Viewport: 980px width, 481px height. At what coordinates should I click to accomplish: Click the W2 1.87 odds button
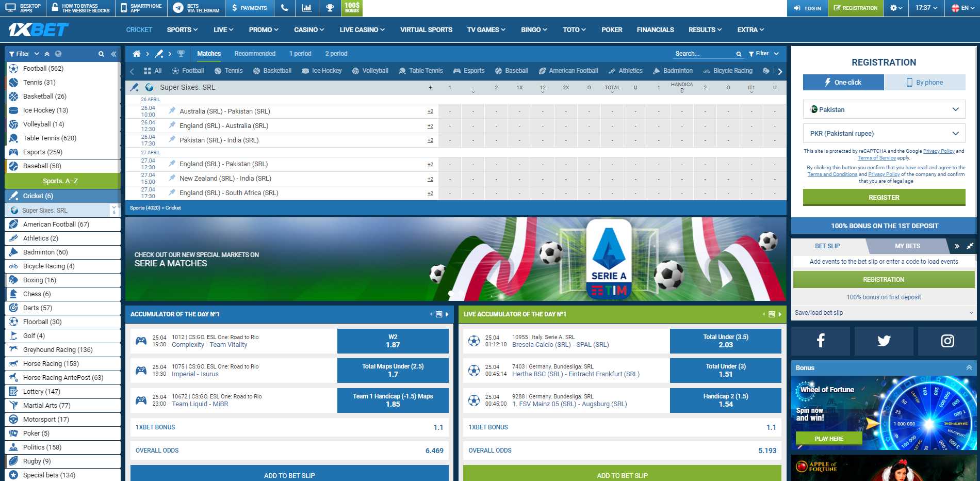393,341
